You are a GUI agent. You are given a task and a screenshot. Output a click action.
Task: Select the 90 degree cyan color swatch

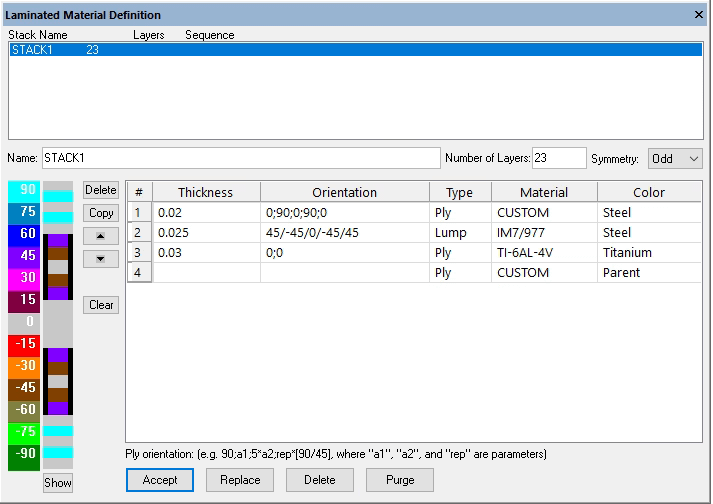(23, 190)
